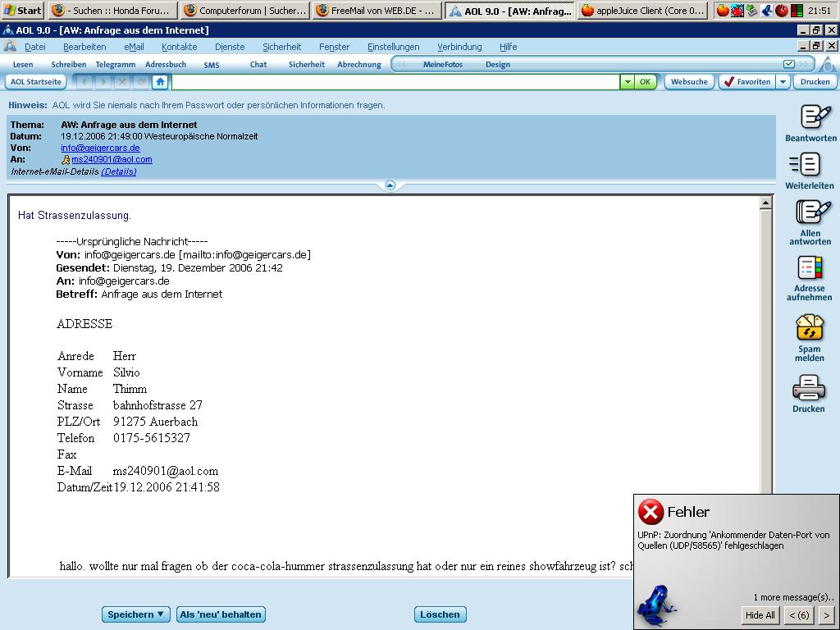This screenshot has width=840, height=630.
Task: Open the Kontakte menu
Action: [x=180, y=47]
